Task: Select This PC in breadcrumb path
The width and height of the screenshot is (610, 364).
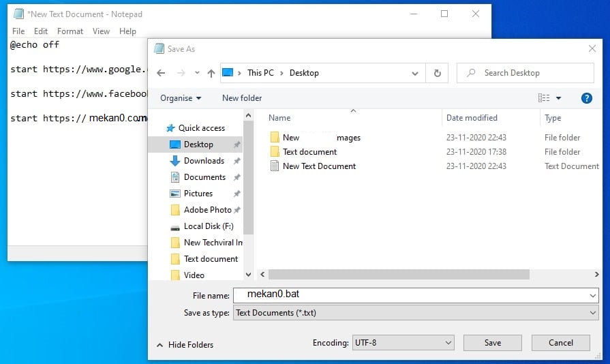Action: 260,73
